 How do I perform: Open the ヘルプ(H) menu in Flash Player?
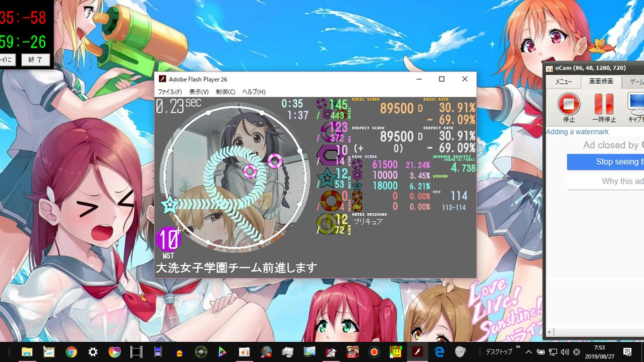click(x=254, y=92)
